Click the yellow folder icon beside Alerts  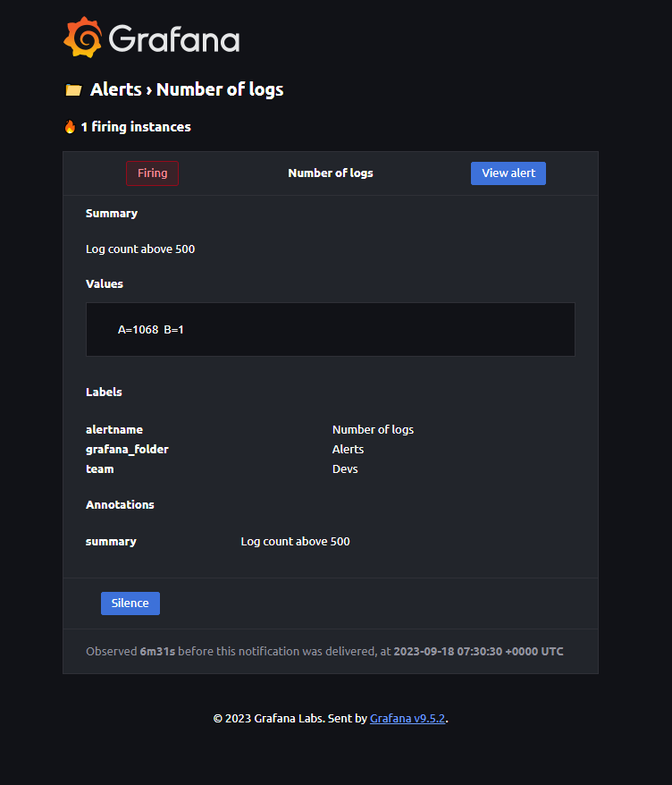pos(73,90)
